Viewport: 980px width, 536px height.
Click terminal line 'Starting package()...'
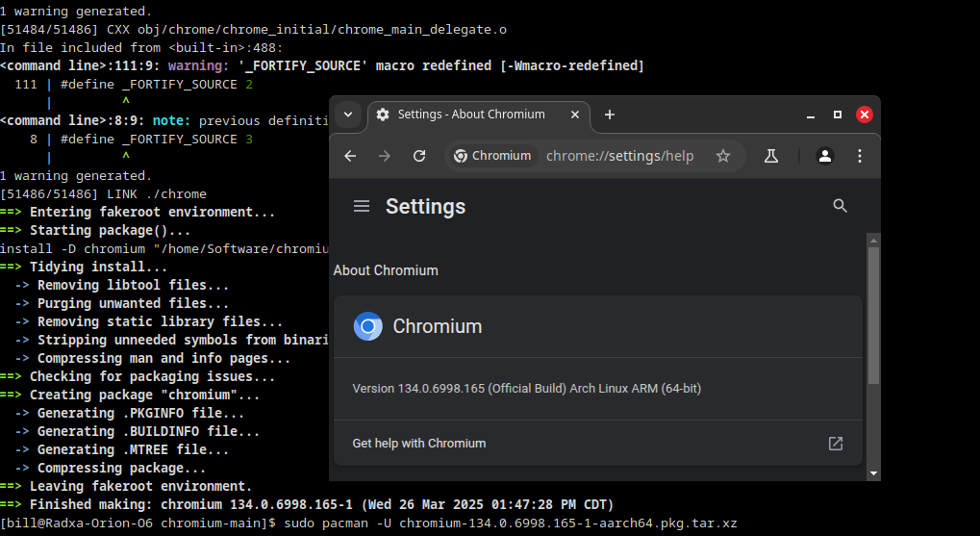click(x=95, y=230)
